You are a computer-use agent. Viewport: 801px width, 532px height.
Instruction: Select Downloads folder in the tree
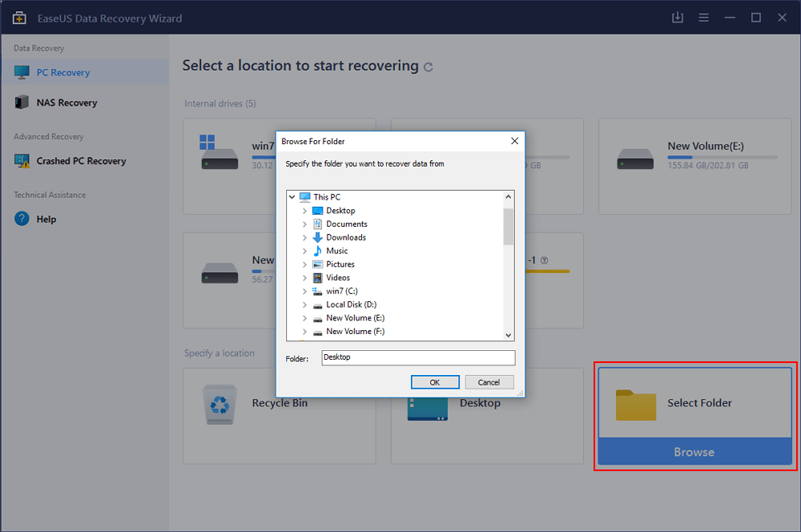click(x=345, y=238)
